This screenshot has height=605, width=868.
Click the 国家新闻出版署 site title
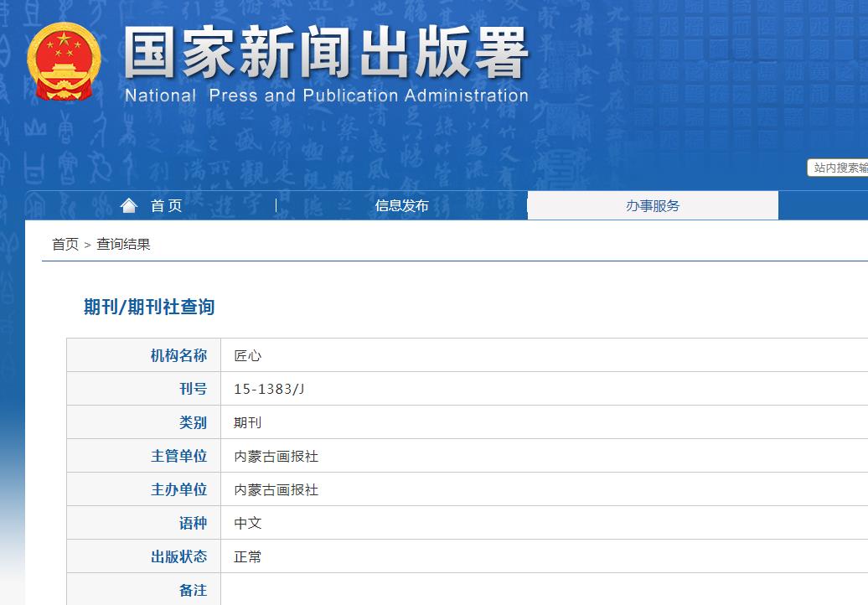tap(326, 53)
